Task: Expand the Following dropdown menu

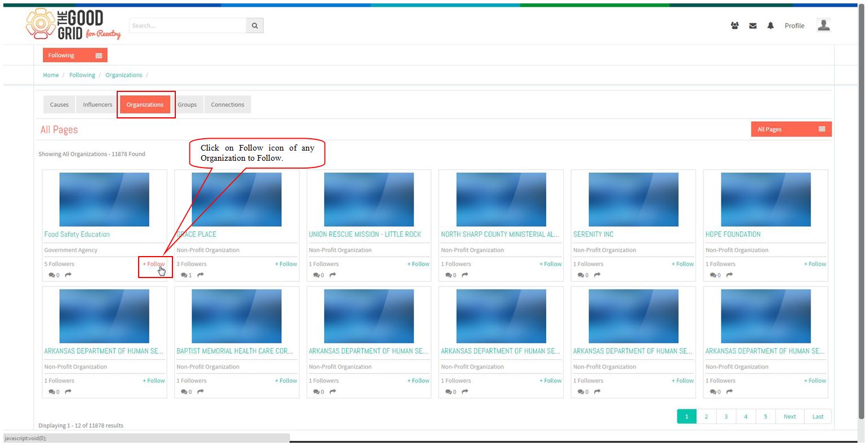Action: 75,55
